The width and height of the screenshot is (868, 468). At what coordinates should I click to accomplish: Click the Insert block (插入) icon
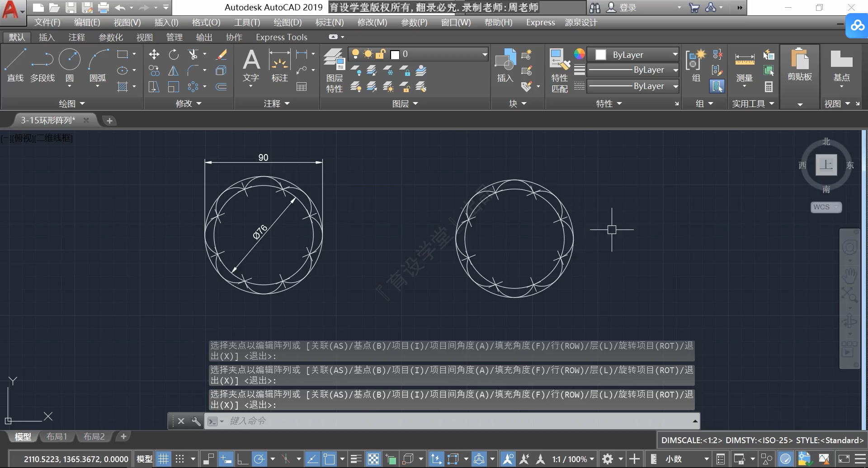pos(505,66)
